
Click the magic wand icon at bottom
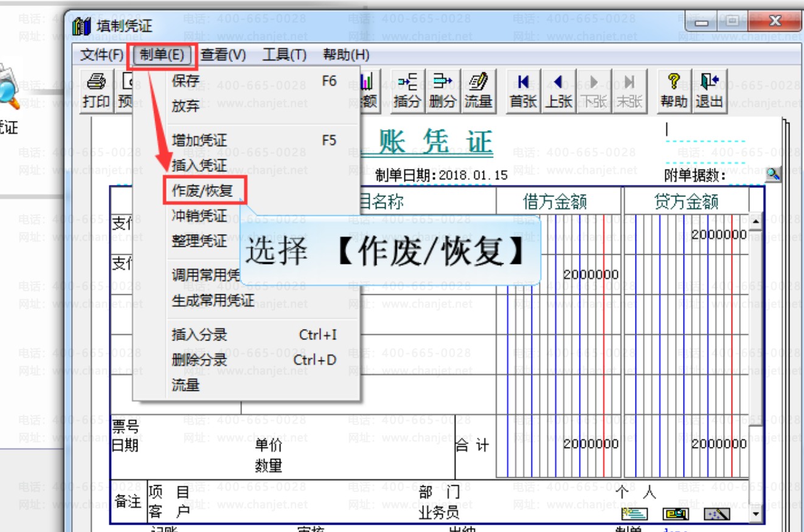tap(717, 514)
